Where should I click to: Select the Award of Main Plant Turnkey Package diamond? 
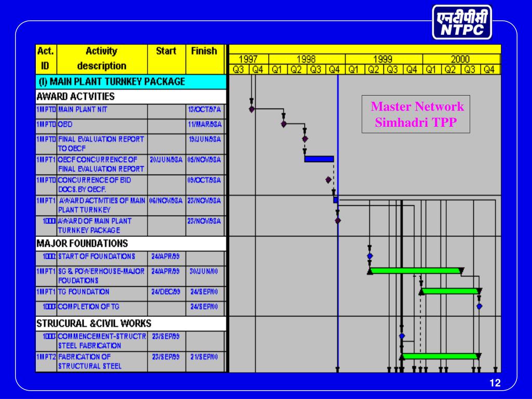click(338, 221)
